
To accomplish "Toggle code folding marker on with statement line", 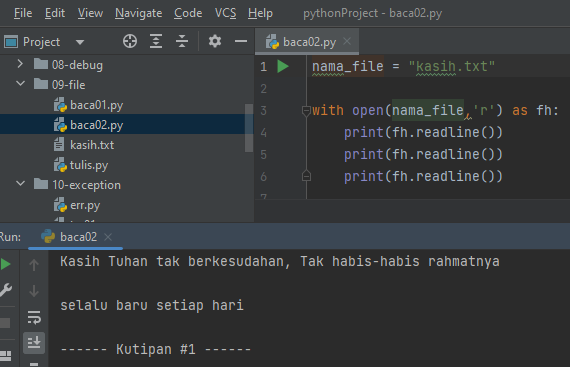I will coord(306,110).
